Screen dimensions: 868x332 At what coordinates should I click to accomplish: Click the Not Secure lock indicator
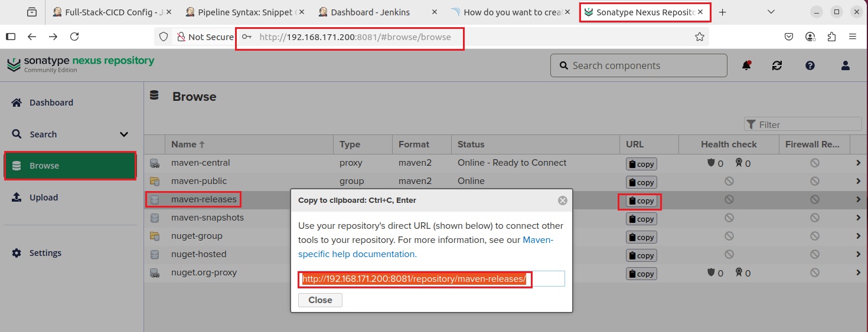tap(205, 37)
